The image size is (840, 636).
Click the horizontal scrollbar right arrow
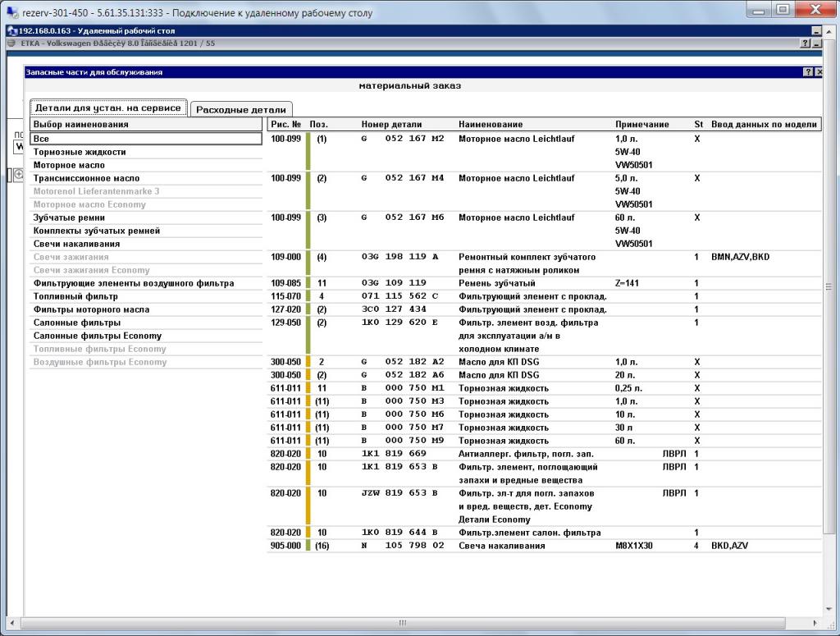tap(815, 623)
